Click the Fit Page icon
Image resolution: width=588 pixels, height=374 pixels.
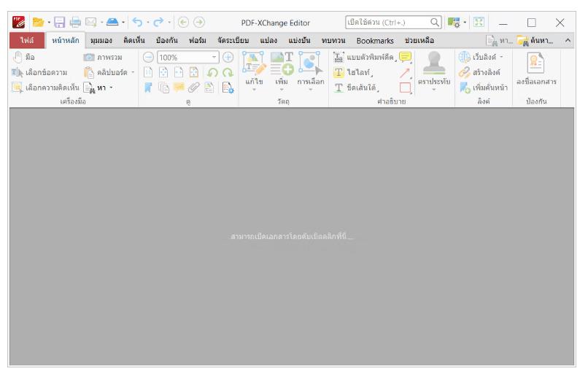tap(163, 72)
